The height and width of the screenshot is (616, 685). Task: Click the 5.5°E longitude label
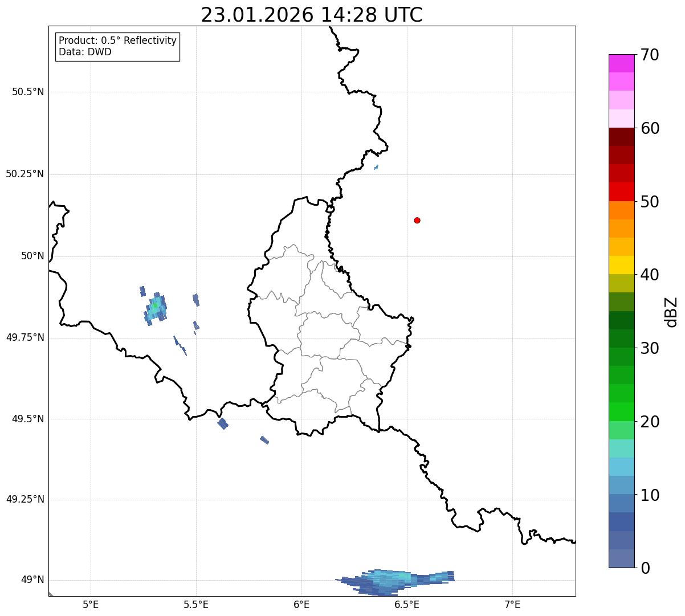tap(196, 604)
